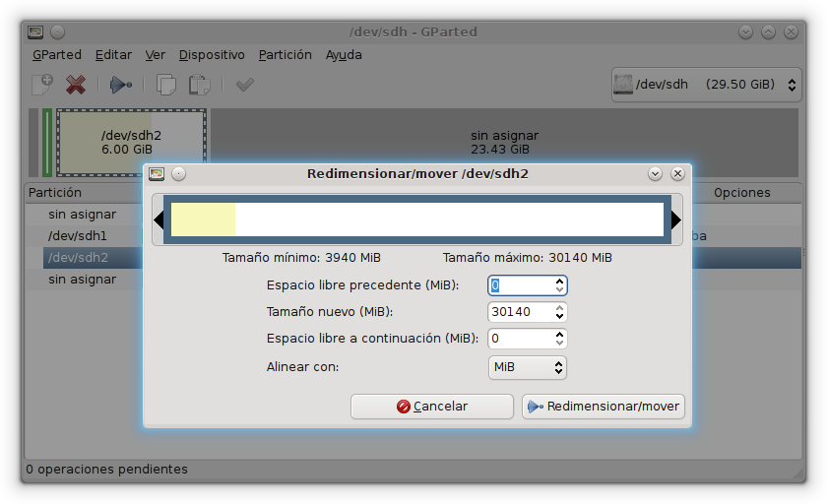This screenshot has height=504, width=827.
Task: Click the Tamaño mínimo: 3940 MiB label
Action: point(301,257)
